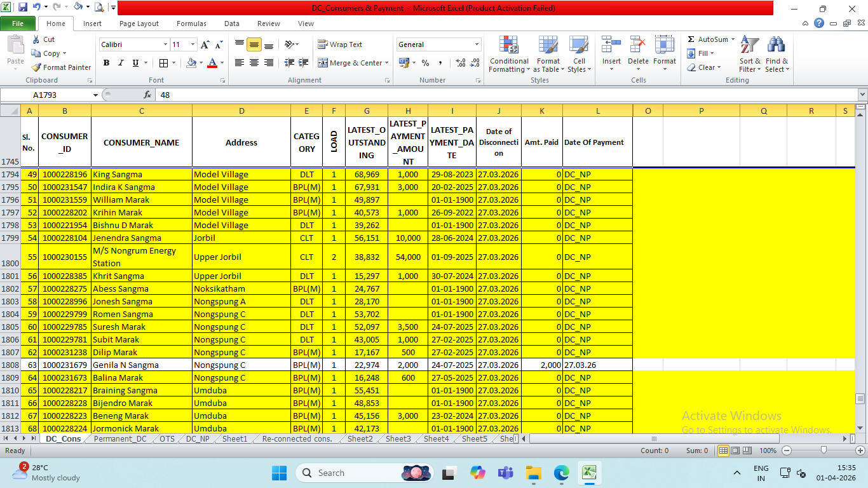Toggle Wrap Text for selected cells
Image resolution: width=868 pixels, height=488 pixels.
(340, 44)
